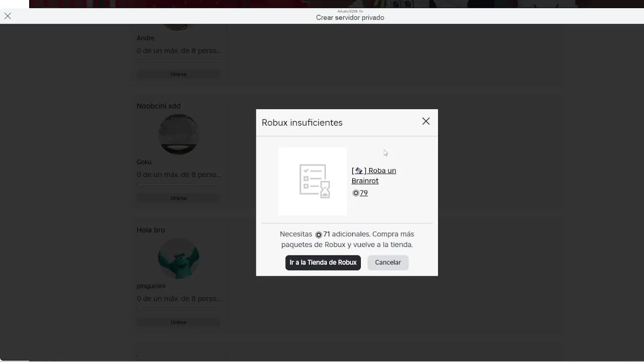Click player count text under Goku
The image size is (644, 362).
click(x=179, y=174)
